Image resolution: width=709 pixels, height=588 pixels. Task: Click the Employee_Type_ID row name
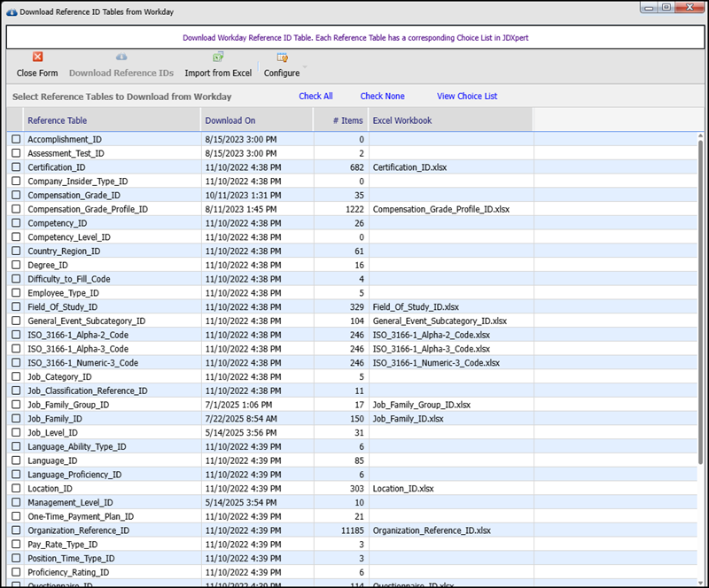click(x=63, y=293)
